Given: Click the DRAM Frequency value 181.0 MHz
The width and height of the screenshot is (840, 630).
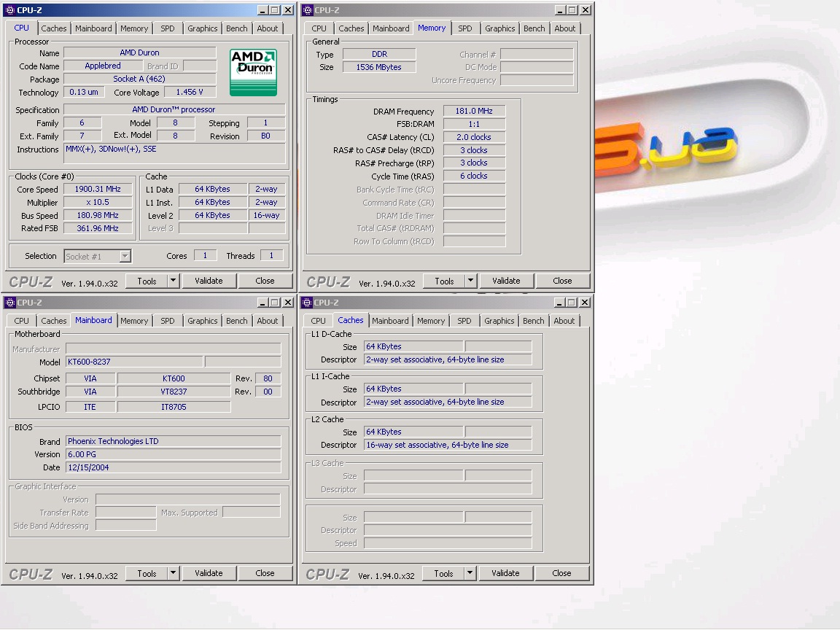Looking at the screenshot, I should pos(474,111).
